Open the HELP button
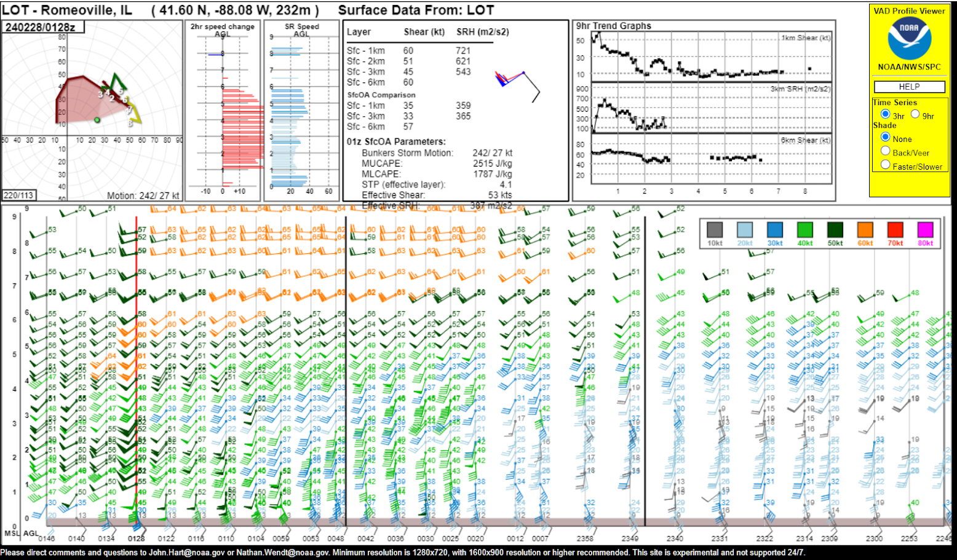The height and width of the screenshot is (560, 957). coord(909,87)
